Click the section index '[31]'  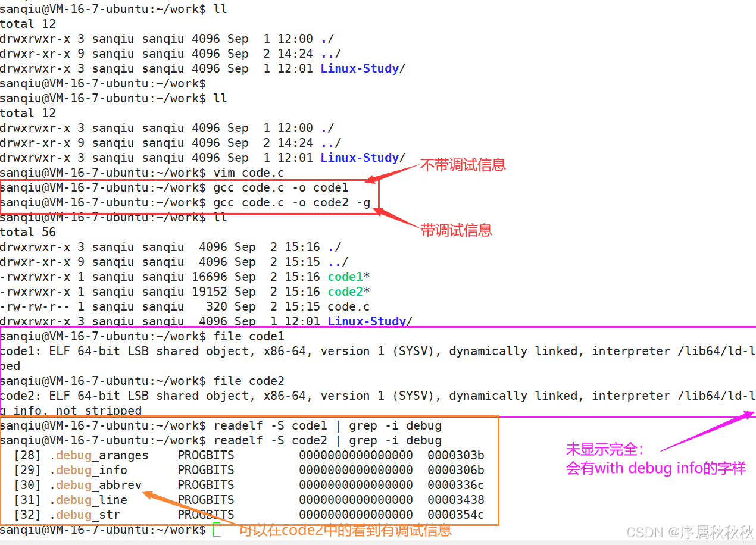point(28,500)
